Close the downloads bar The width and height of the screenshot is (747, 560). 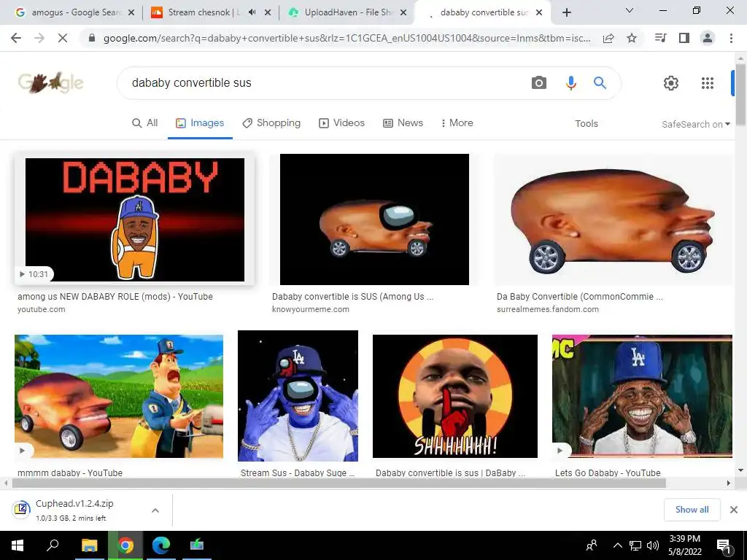coord(734,510)
